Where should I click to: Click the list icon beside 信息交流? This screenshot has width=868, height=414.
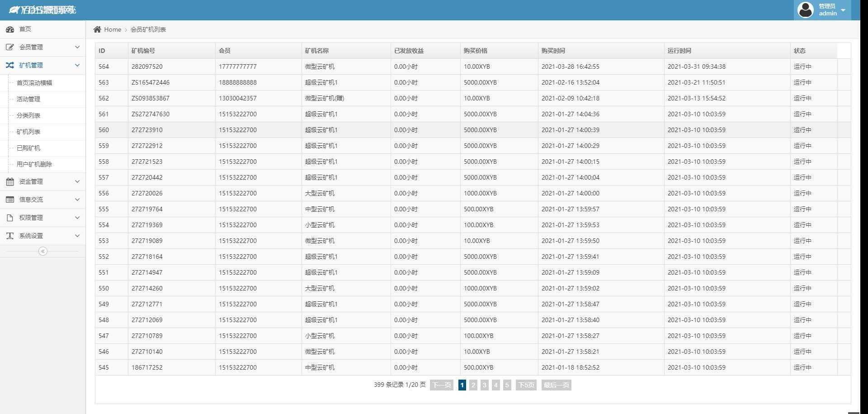[x=10, y=200]
